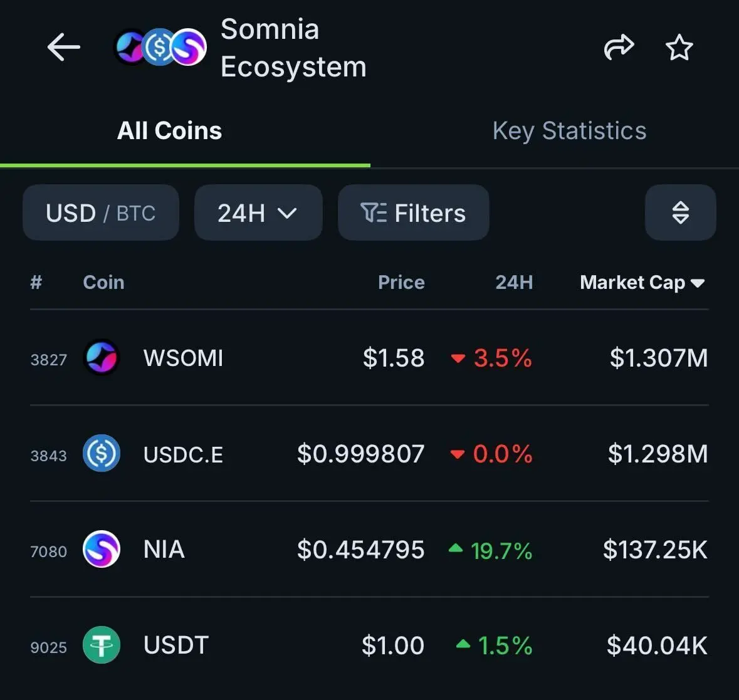The height and width of the screenshot is (700, 739).
Task: Sort by the Market Cap column header
Action: [642, 283]
